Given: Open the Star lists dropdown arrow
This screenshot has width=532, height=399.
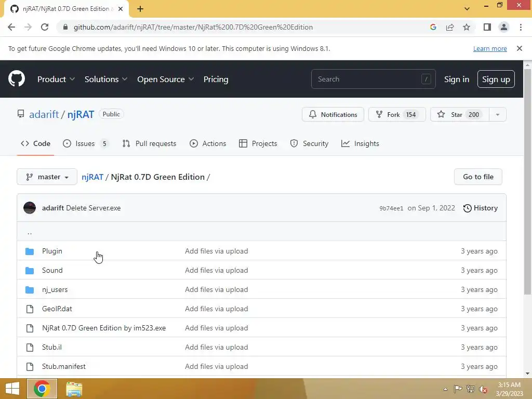Looking at the screenshot, I should tap(497, 115).
